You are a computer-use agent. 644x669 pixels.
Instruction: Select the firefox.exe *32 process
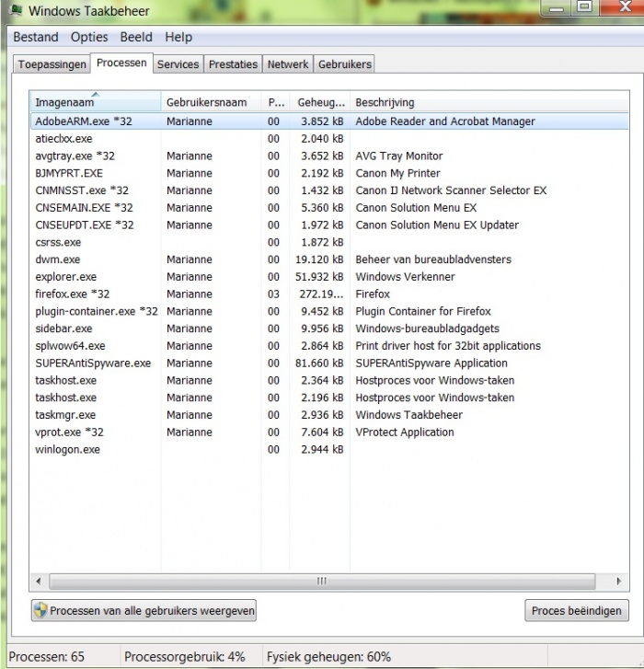329,294
